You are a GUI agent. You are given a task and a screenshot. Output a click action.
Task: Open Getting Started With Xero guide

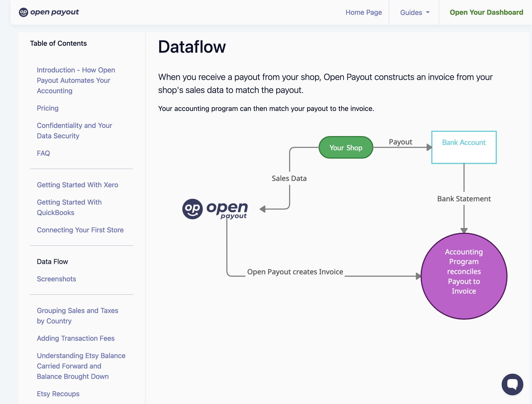(78, 185)
